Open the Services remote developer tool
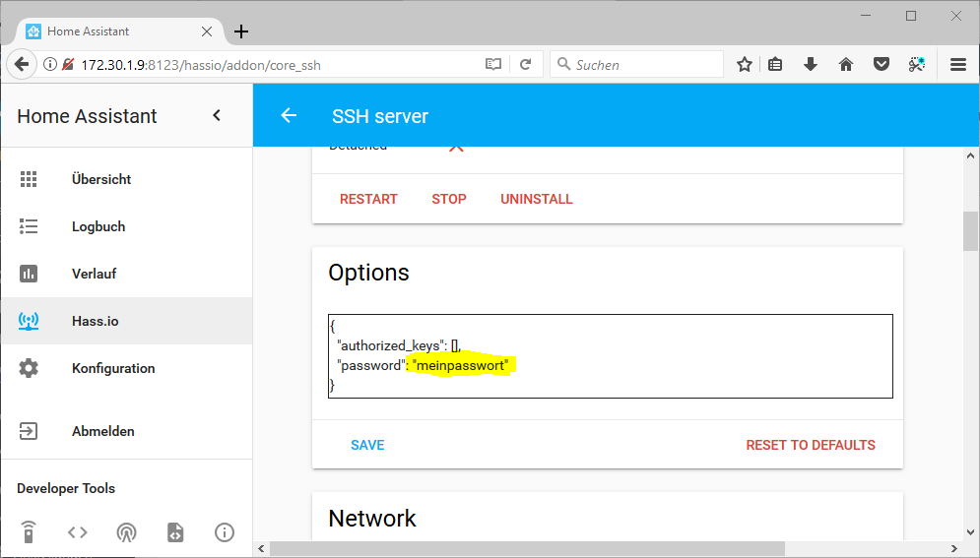The image size is (980, 558). click(x=29, y=532)
